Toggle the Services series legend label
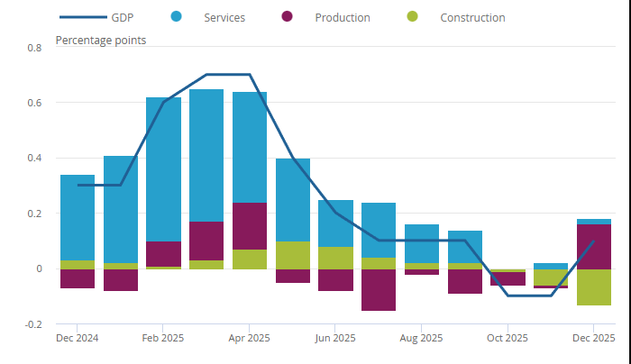Viewport: 631px width, 364px height. 224,18
